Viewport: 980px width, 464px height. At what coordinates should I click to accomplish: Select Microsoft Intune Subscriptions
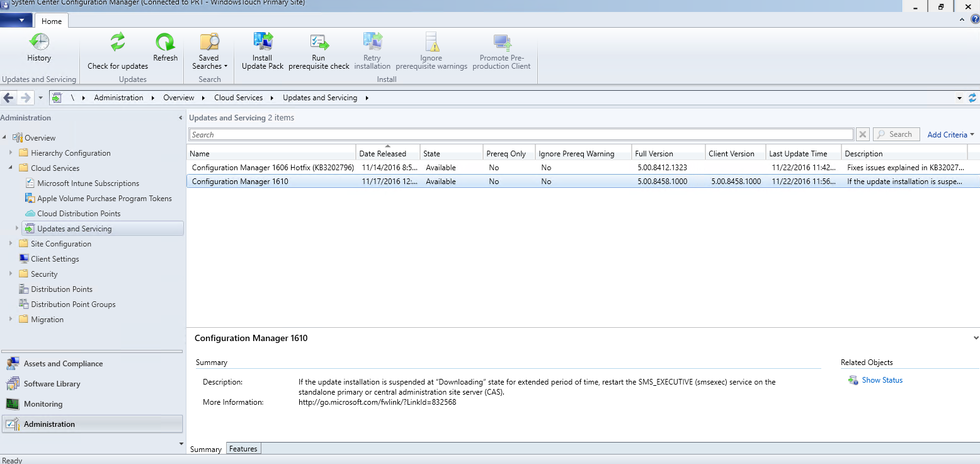(88, 183)
